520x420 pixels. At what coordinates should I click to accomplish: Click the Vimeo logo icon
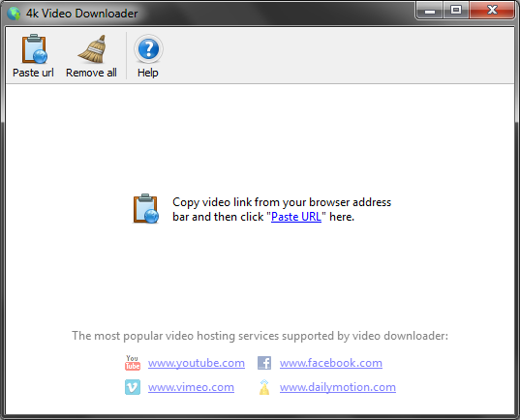tap(133, 387)
